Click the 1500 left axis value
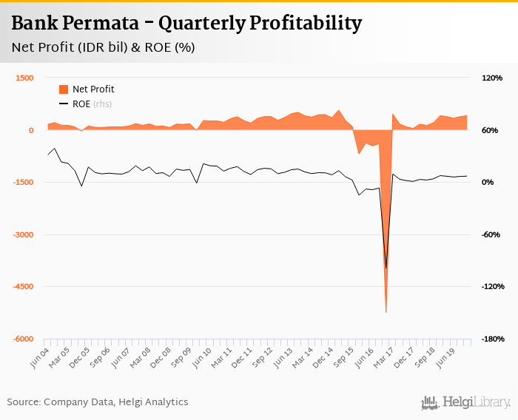The image size is (518, 420). (x=26, y=78)
